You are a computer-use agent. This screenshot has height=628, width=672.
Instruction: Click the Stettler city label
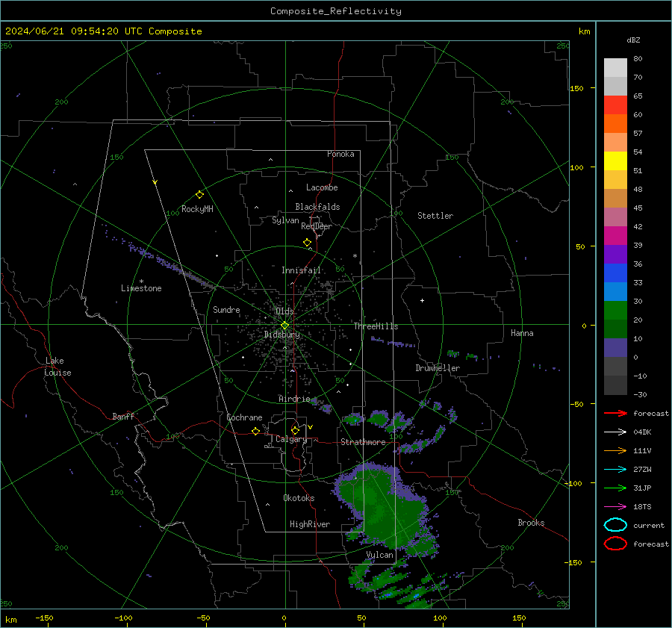click(x=435, y=216)
